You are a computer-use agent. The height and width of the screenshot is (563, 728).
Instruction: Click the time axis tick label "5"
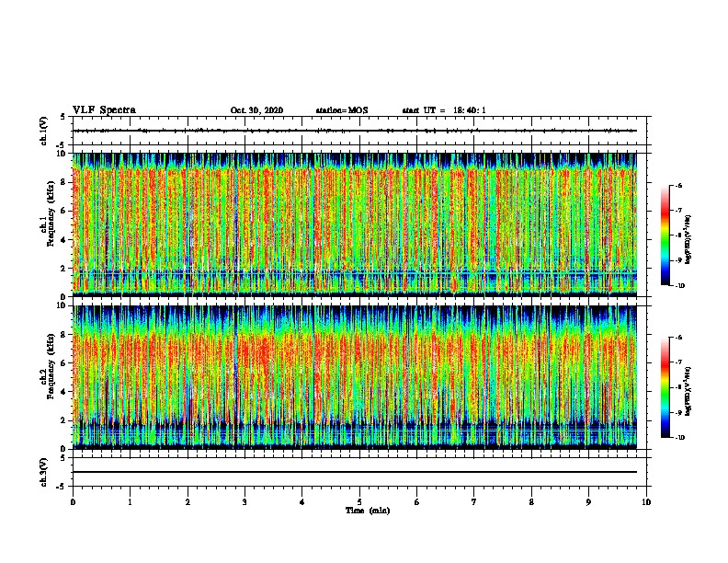tap(359, 502)
